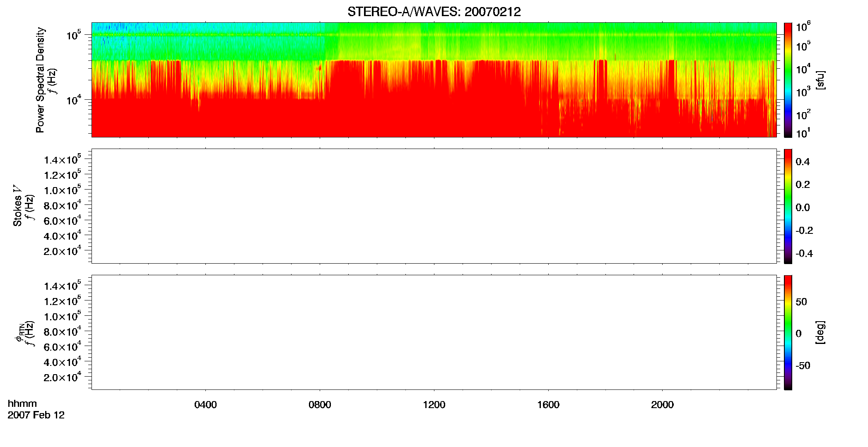Click the "Stokes V" axis label
This screenshot has width=868, height=447.
[17, 206]
